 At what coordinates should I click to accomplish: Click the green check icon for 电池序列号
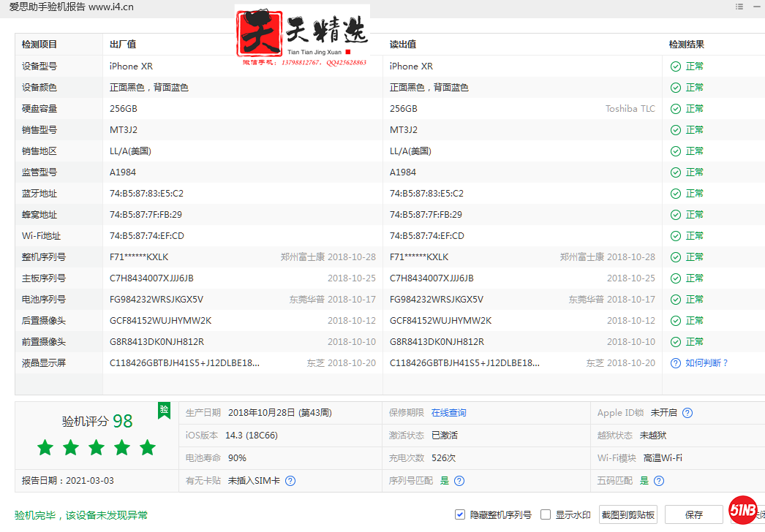coord(676,300)
